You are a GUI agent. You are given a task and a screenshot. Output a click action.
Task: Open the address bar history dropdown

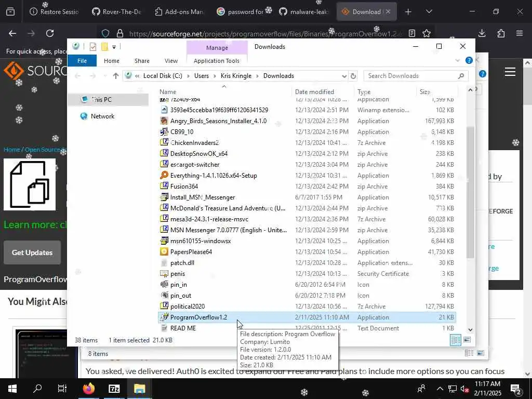click(344, 76)
